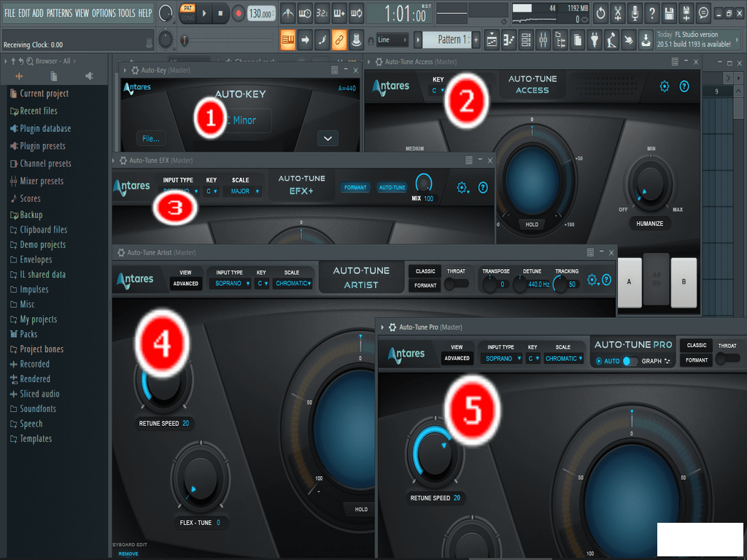
Task: Click the Pattern 1 selector
Action: [x=446, y=39]
